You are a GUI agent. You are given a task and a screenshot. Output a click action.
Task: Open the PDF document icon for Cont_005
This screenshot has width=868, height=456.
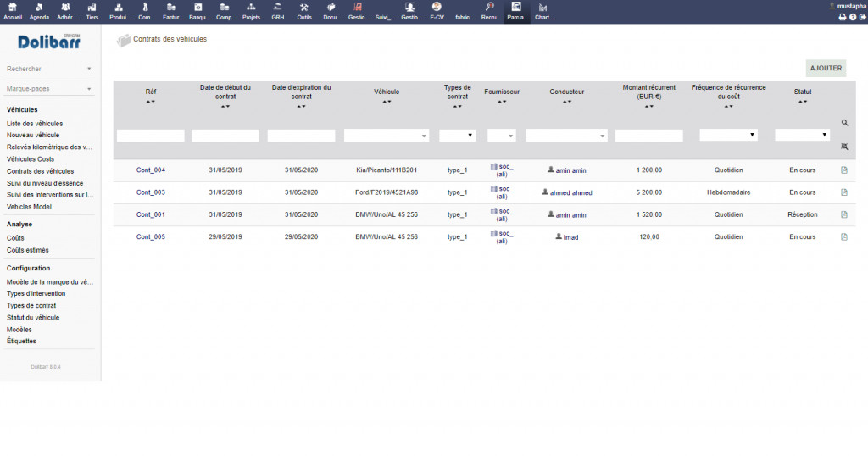click(844, 236)
